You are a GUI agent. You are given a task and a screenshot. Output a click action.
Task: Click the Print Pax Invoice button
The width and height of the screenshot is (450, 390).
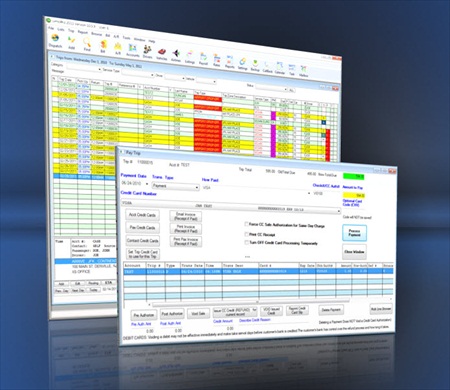coord(186,241)
